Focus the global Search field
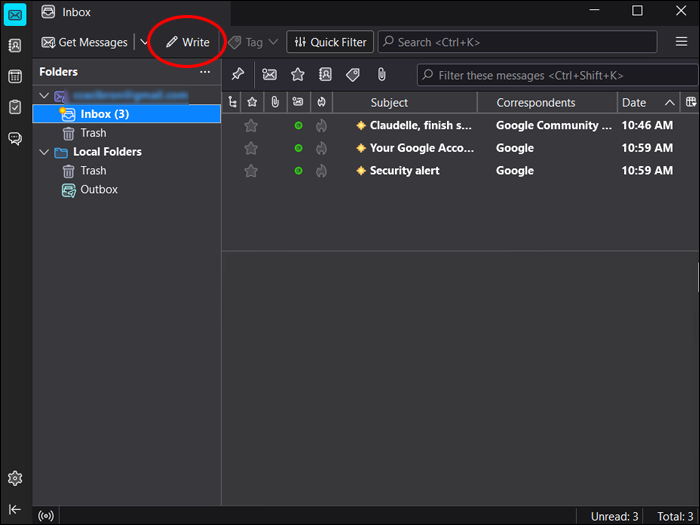 coord(518,42)
